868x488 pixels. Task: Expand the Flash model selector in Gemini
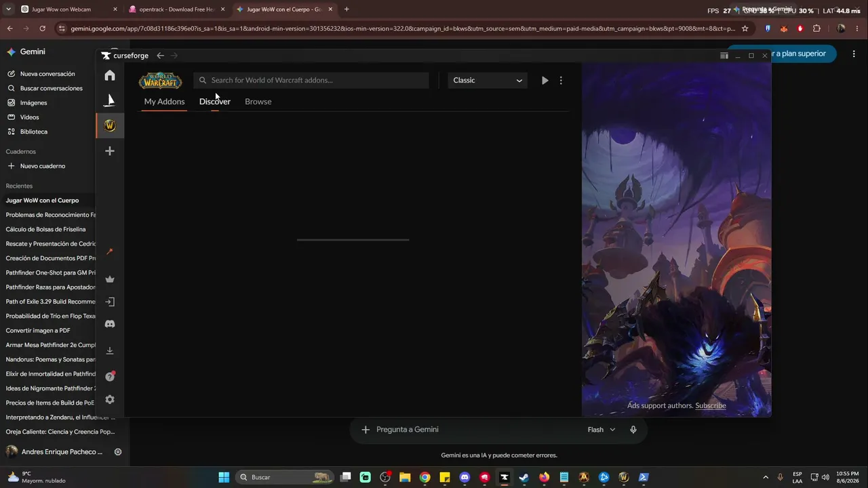click(x=601, y=430)
